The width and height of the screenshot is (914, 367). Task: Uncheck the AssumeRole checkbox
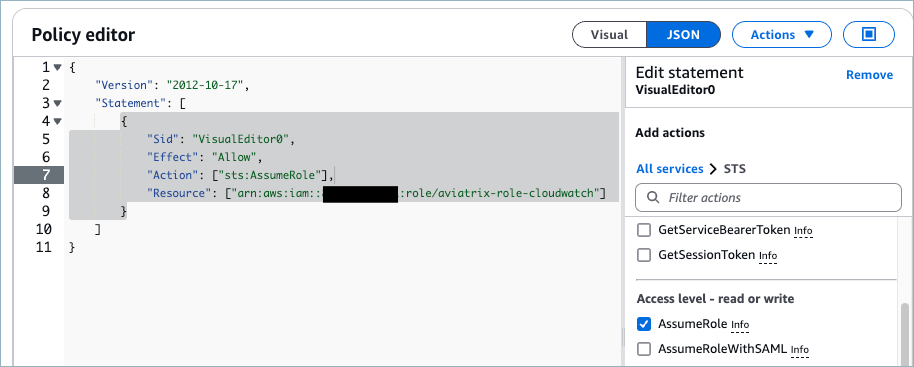click(644, 323)
